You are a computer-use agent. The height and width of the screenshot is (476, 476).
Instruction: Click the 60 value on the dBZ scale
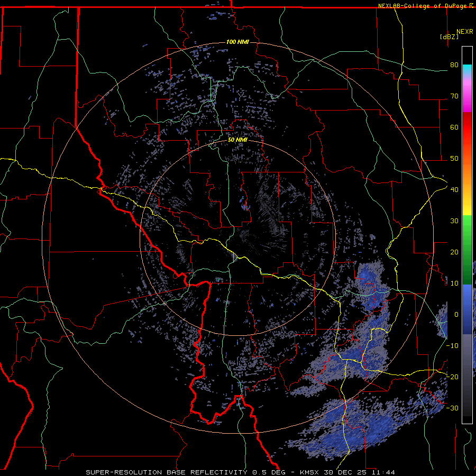454,127
